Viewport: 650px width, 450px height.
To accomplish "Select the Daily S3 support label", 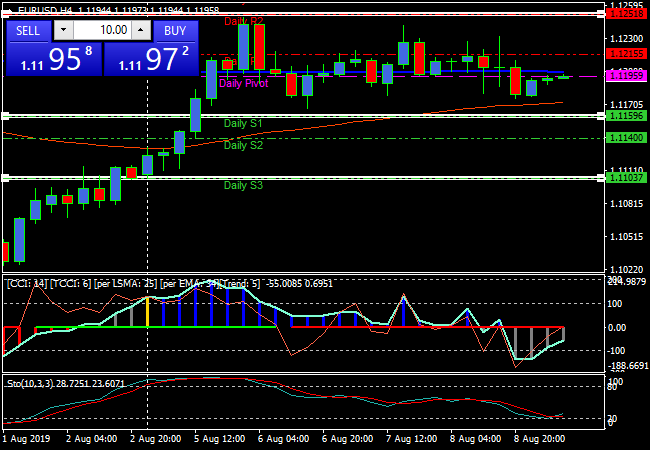I will 243,185.
